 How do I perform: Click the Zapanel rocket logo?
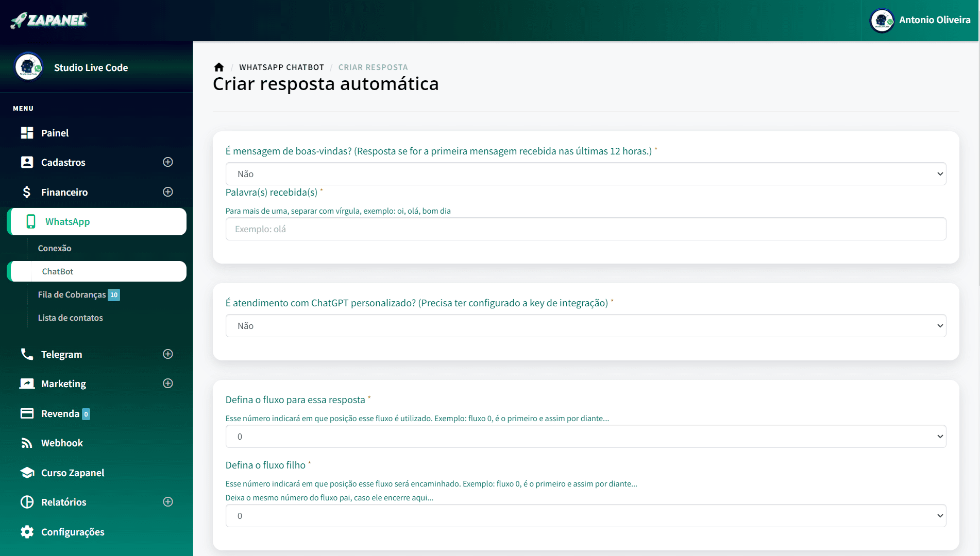tap(49, 20)
